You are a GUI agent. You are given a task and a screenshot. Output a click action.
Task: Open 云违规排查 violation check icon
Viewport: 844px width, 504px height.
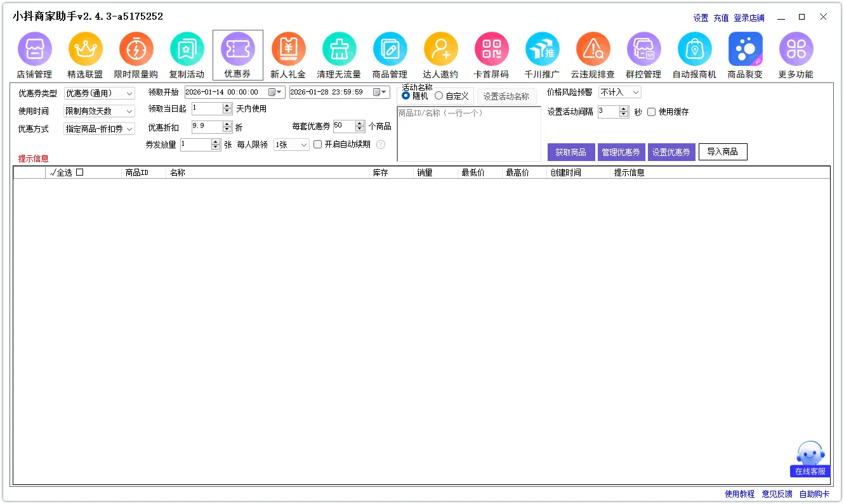pyautogui.click(x=593, y=49)
